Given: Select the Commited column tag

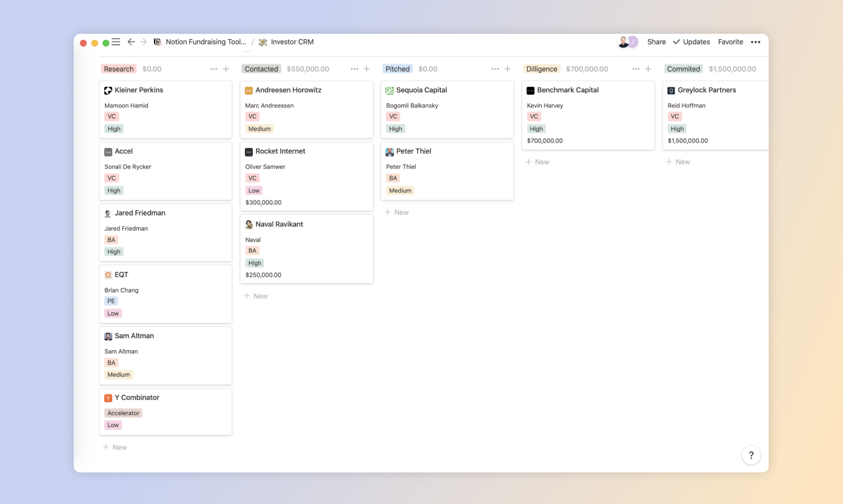Looking at the screenshot, I should [684, 69].
